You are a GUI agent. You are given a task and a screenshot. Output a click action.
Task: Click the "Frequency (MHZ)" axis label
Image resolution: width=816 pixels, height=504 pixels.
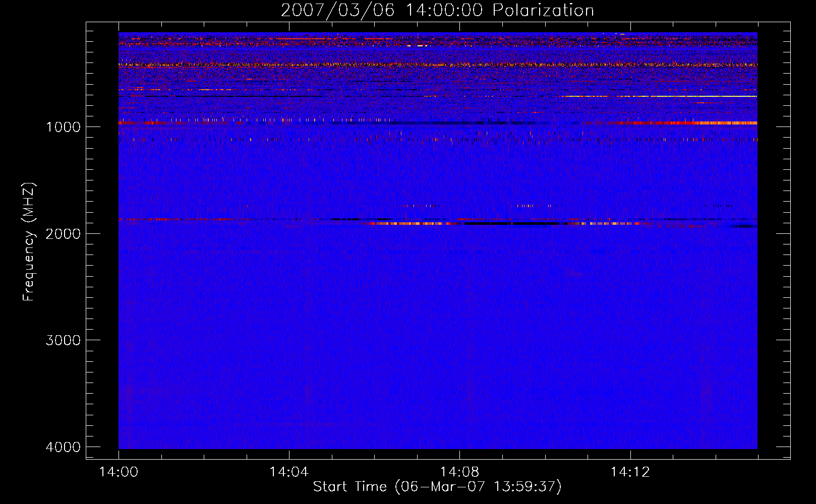(x=29, y=242)
